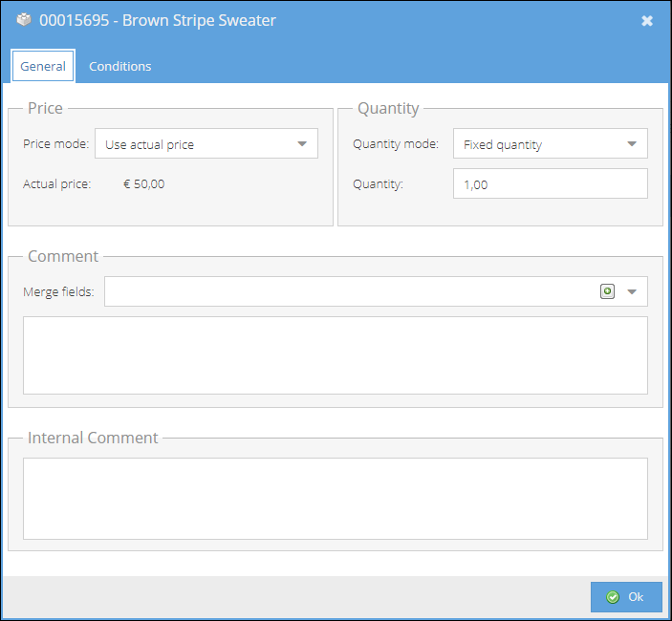
Task: Expand the Fixed quantity dropdown arrow
Action: (632, 144)
